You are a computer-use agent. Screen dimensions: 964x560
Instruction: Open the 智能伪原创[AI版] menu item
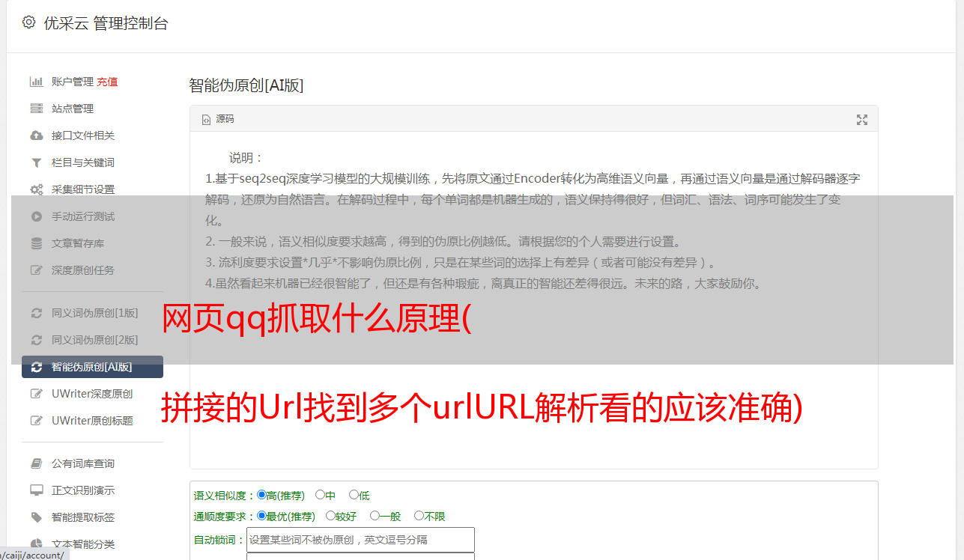[x=92, y=367]
